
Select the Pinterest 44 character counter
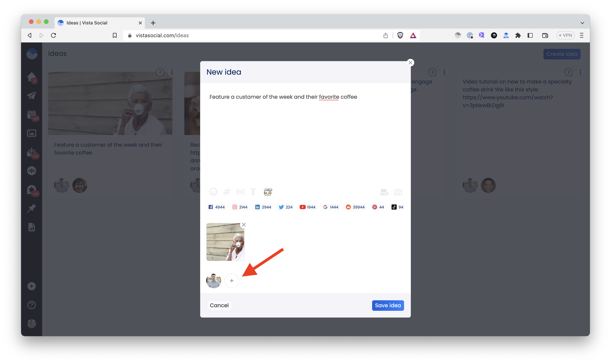378,207
